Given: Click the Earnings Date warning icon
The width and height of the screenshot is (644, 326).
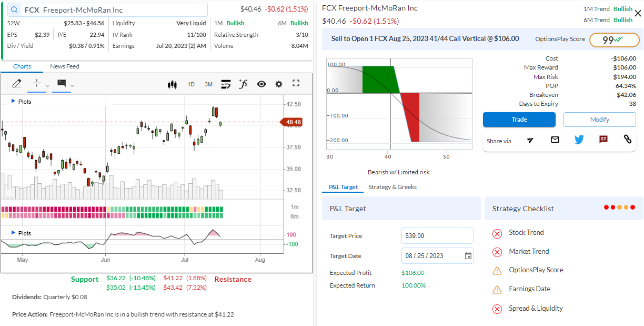Looking at the screenshot, I should coord(497,290).
